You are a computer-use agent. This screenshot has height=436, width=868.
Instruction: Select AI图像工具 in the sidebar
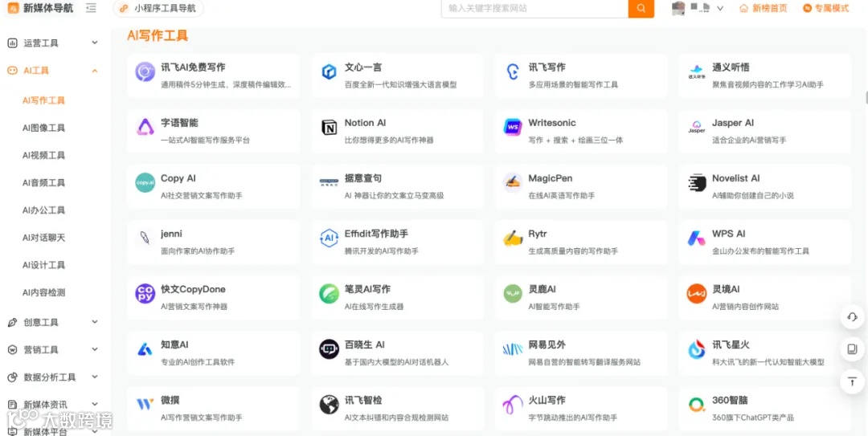point(43,128)
